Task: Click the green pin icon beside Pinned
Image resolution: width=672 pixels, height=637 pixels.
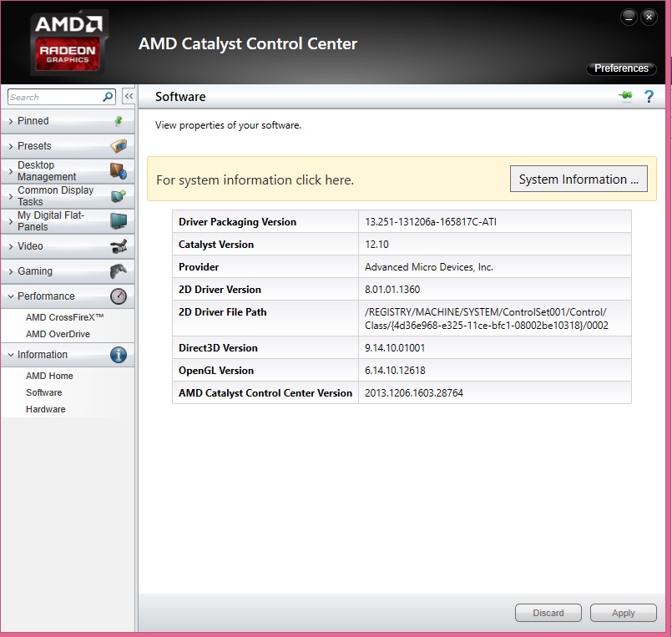Action: [119, 121]
